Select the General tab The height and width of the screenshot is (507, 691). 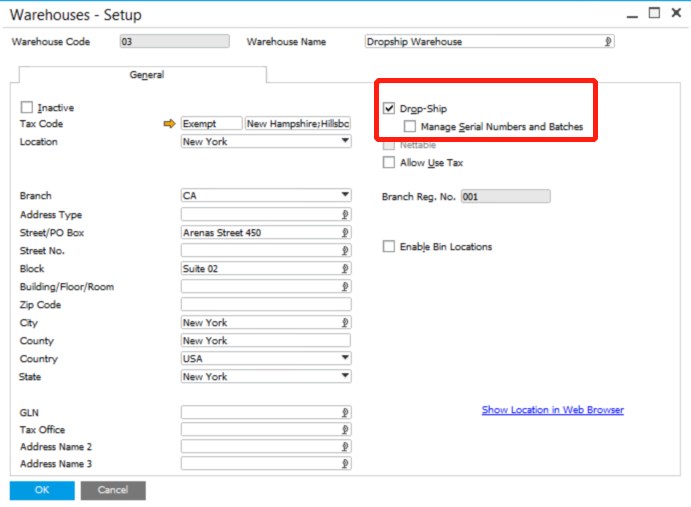point(146,75)
